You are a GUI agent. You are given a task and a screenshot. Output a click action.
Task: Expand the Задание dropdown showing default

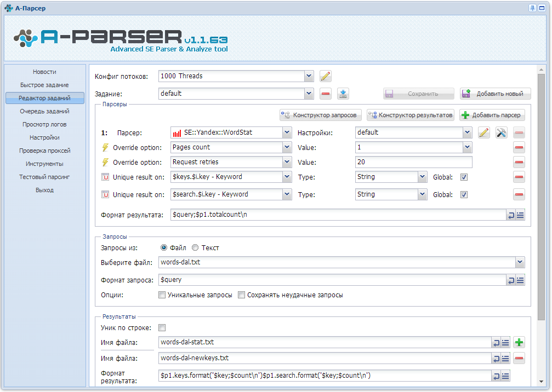click(x=309, y=94)
